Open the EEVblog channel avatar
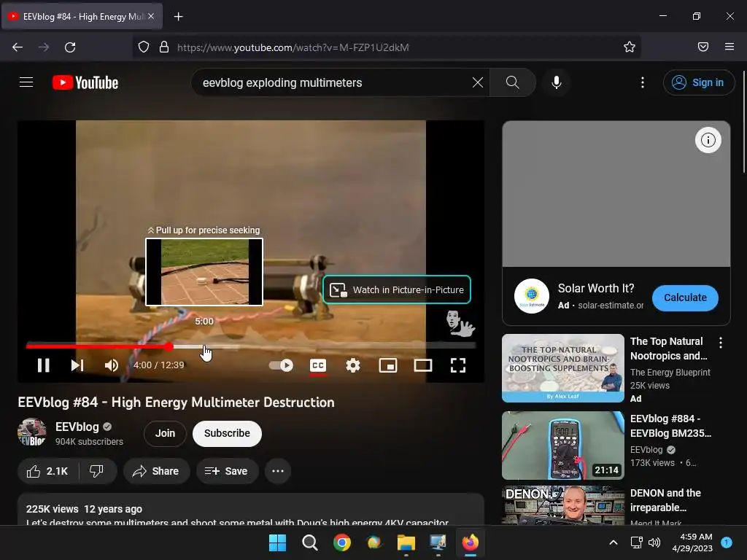Image resolution: width=747 pixels, height=560 pixels. coord(32,432)
